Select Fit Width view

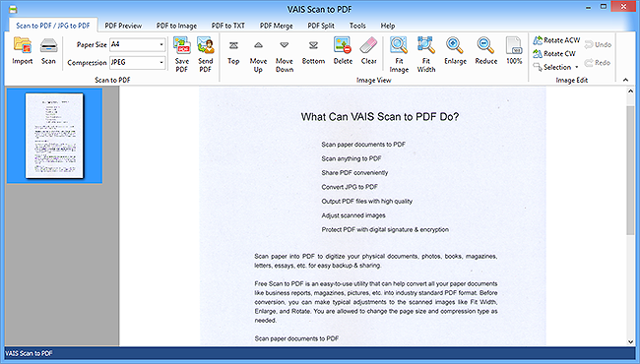(426, 54)
